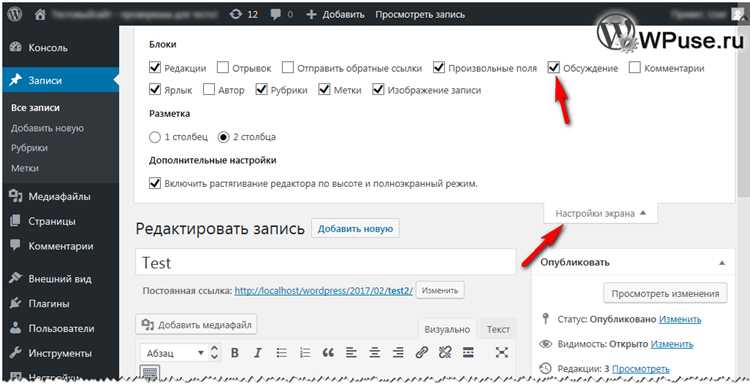Collapse the Опубликовать box
The height and width of the screenshot is (385, 750).
point(722,263)
